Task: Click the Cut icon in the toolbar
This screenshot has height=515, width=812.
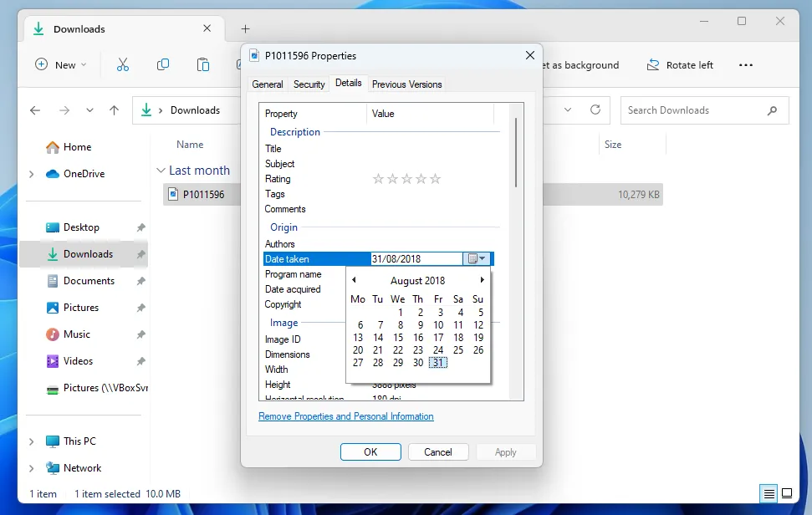Action: pos(122,64)
